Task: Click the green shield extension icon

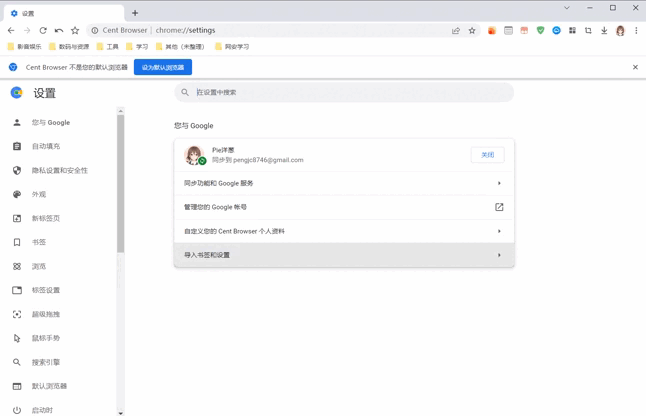Action: 540,30
